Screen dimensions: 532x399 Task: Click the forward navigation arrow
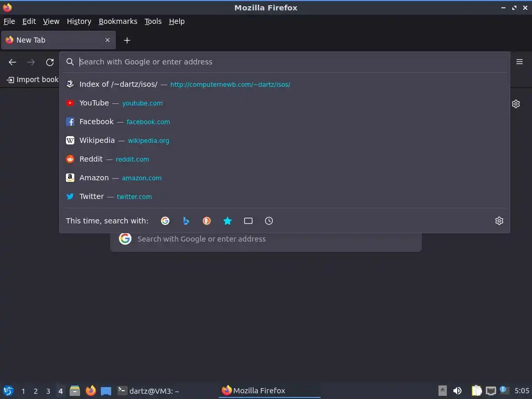tap(31, 62)
